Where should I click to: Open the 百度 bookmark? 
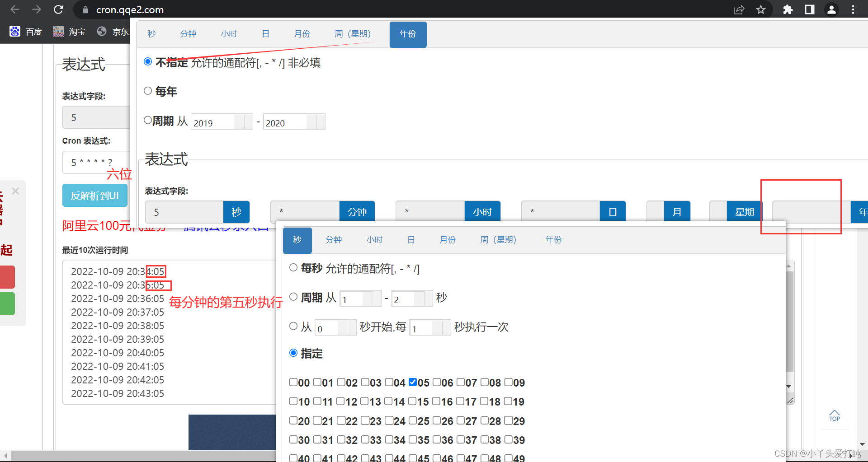26,32
